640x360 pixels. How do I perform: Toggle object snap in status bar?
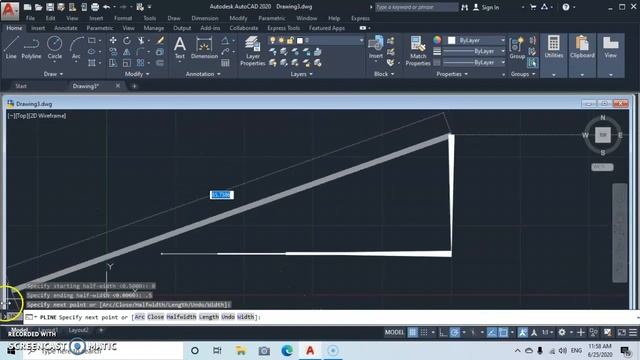tap(503, 332)
